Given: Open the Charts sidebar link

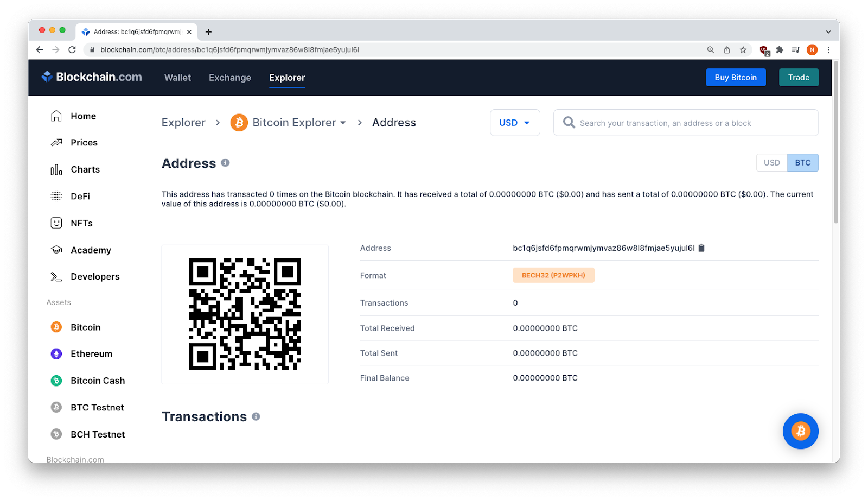Looking at the screenshot, I should pyautogui.click(x=85, y=169).
